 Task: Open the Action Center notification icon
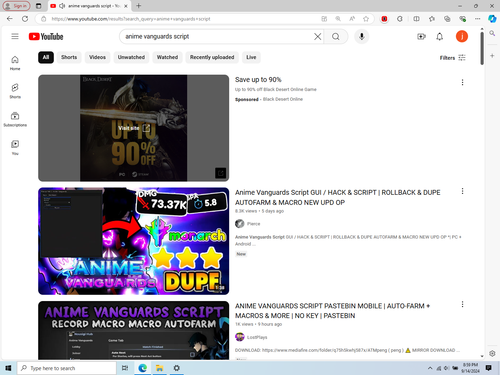pyautogui.click(x=489, y=368)
